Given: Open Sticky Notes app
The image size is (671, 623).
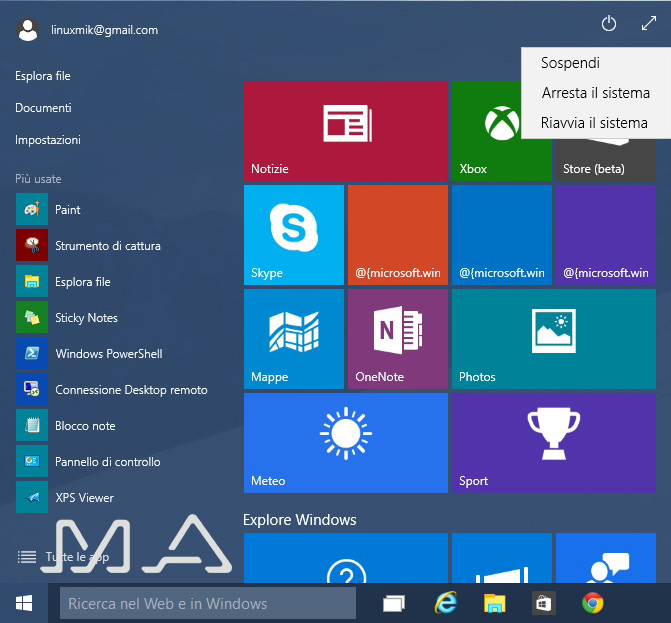Looking at the screenshot, I should (x=67, y=317).
